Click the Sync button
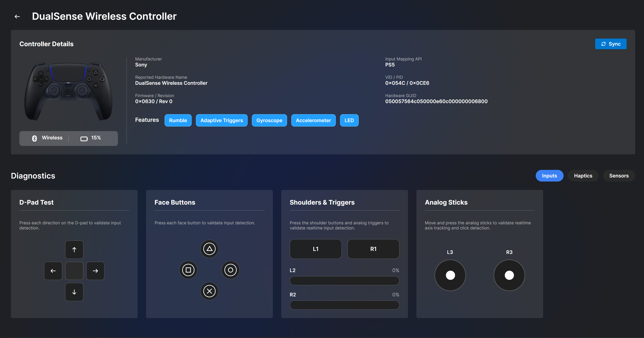 611,44
